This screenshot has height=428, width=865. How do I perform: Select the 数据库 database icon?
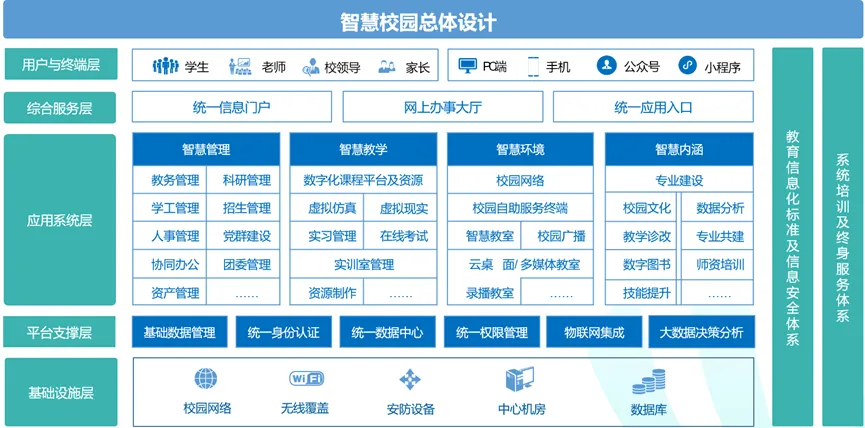point(649,383)
